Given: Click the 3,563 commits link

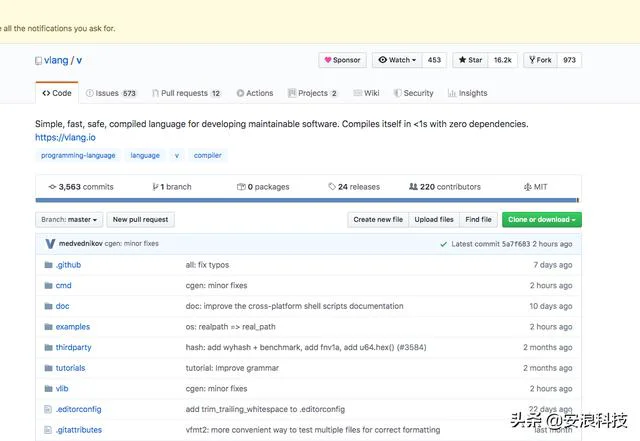Looking at the screenshot, I should (x=81, y=187).
